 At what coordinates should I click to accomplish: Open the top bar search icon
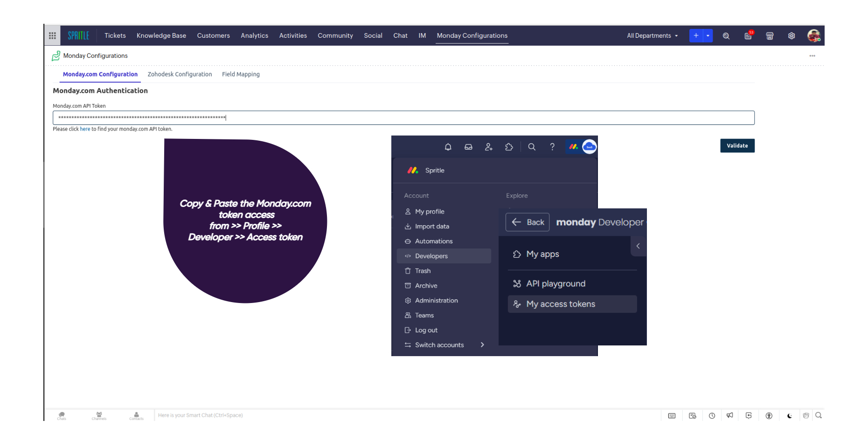[x=726, y=36]
